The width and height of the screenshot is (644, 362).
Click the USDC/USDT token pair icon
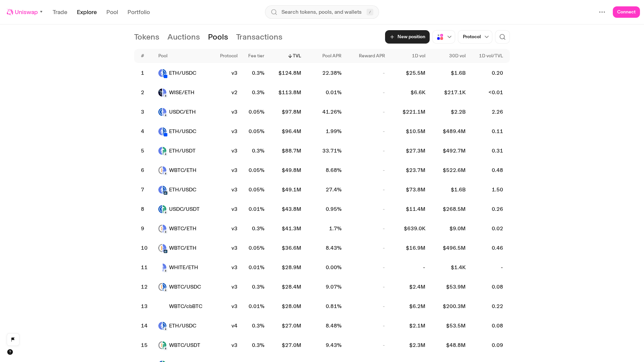coord(162,209)
